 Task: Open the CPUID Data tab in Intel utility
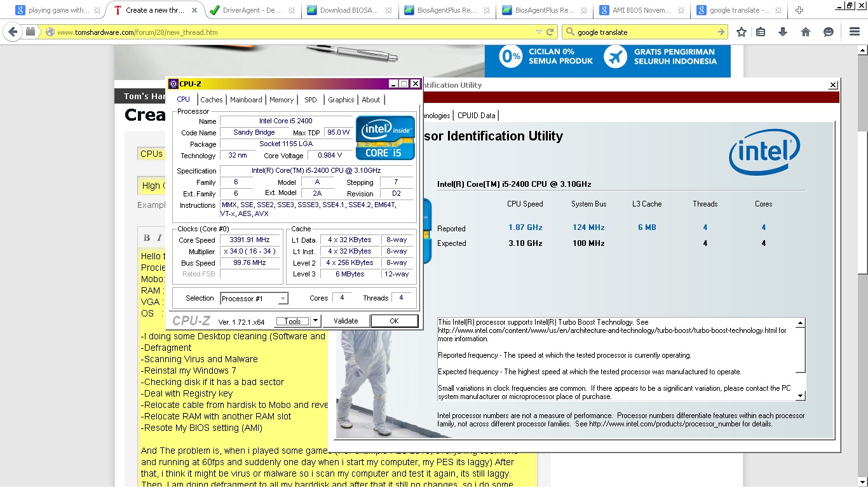[476, 116]
